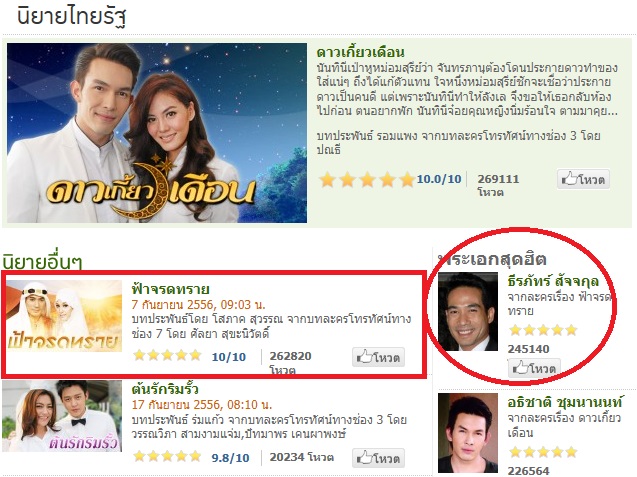Open ฟ้าจรดทราย title link
Viewport: 637px width, 477px height.
coord(171,289)
